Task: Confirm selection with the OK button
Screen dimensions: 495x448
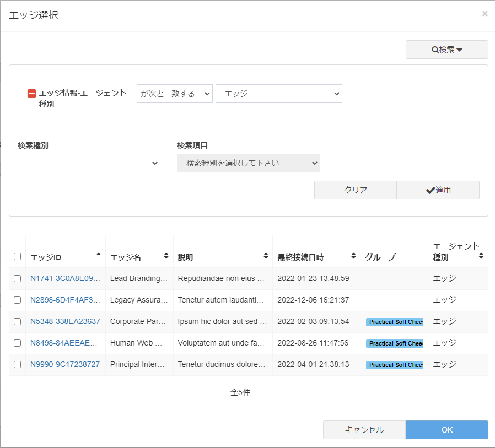Action: point(446,430)
